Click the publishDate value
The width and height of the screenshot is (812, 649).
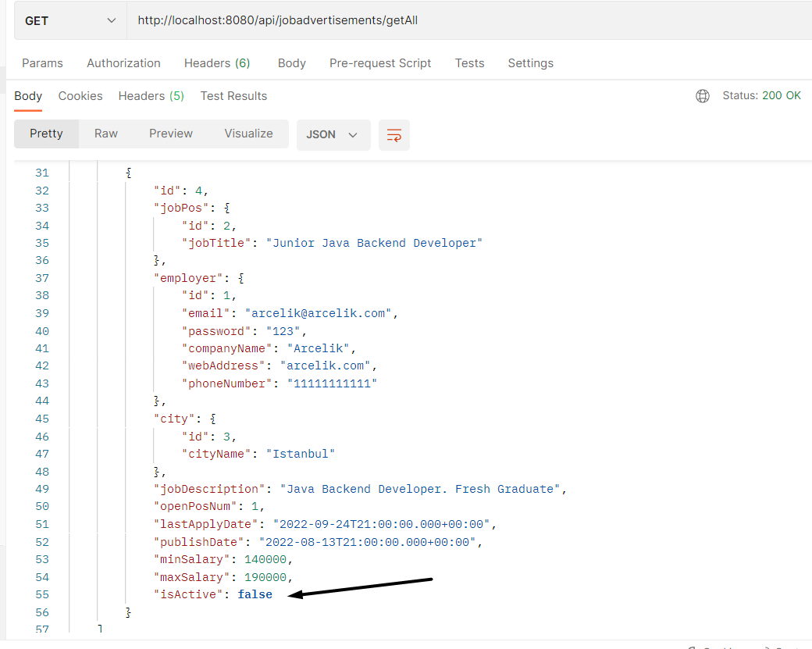[x=367, y=542]
